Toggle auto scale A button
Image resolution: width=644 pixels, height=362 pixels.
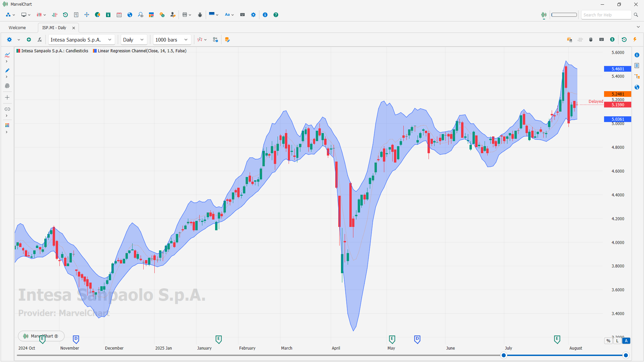click(626, 341)
